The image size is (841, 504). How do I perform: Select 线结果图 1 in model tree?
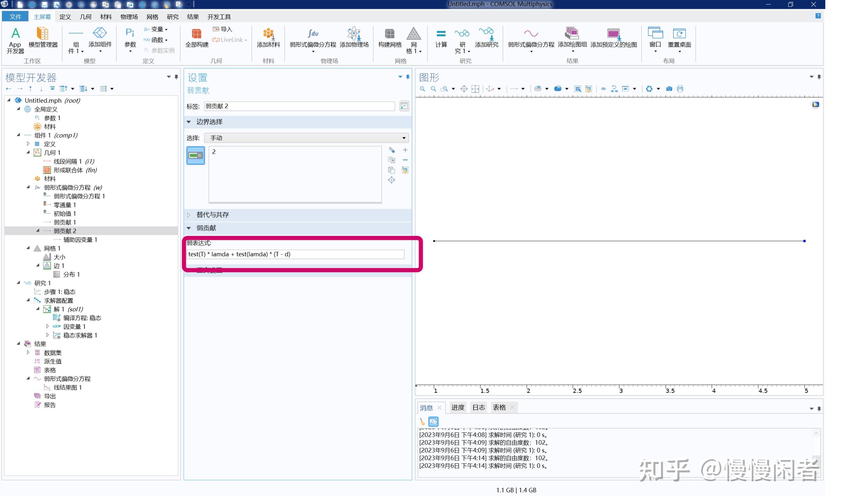[68, 388]
